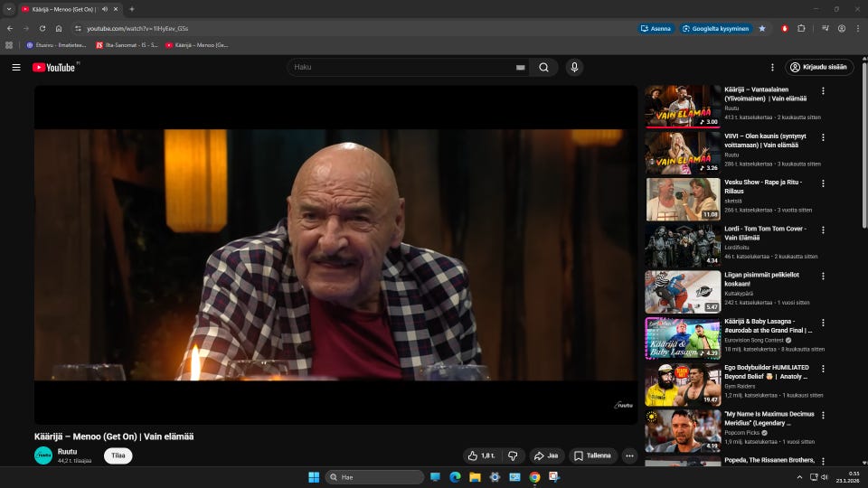Open the YouTube hamburger guide menu
The image size is (868, 488).
[x=16, y=67]
